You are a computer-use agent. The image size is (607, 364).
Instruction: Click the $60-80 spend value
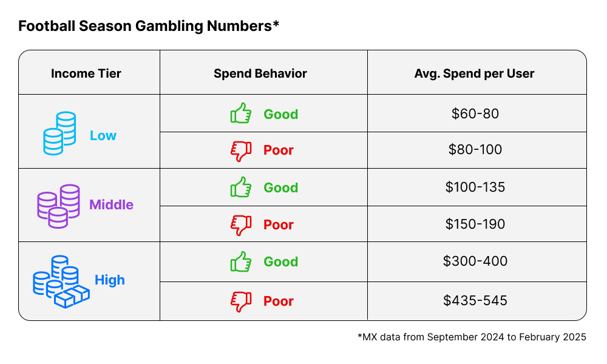pyautogui.click(x=475, y=113)
